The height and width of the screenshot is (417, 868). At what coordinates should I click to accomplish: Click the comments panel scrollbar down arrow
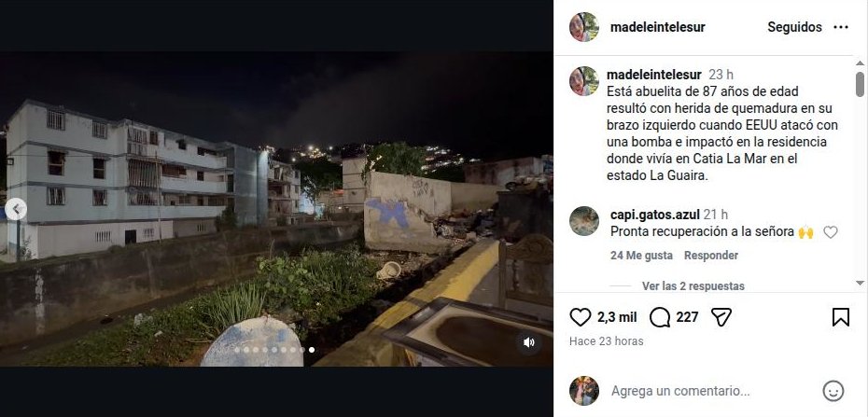[x=860, y=284]
